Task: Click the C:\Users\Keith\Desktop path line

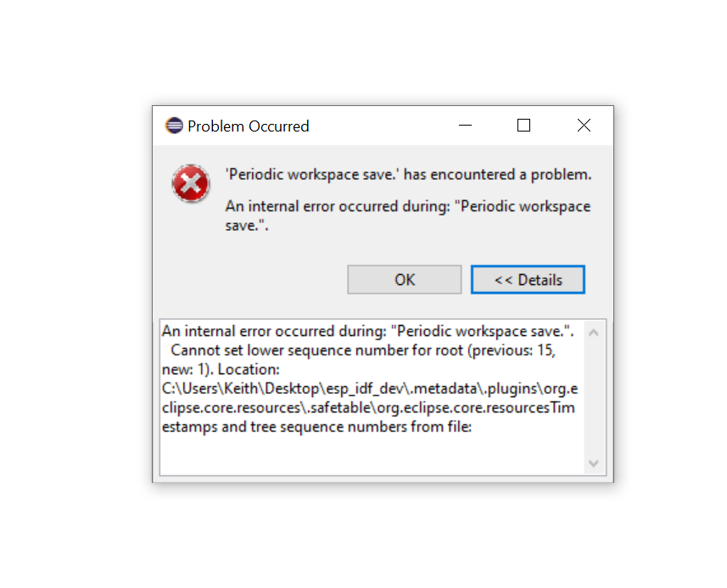Action: [x=370, y=389]
